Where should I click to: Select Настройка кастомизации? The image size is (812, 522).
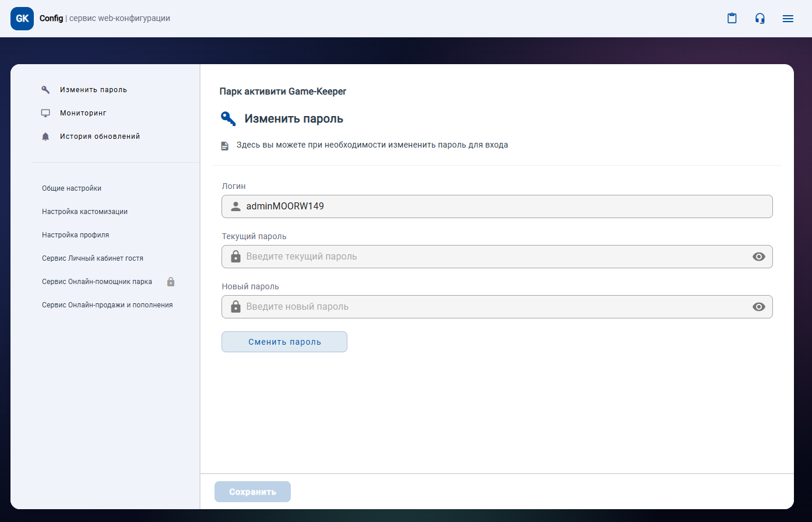click(x=85, y=212)
